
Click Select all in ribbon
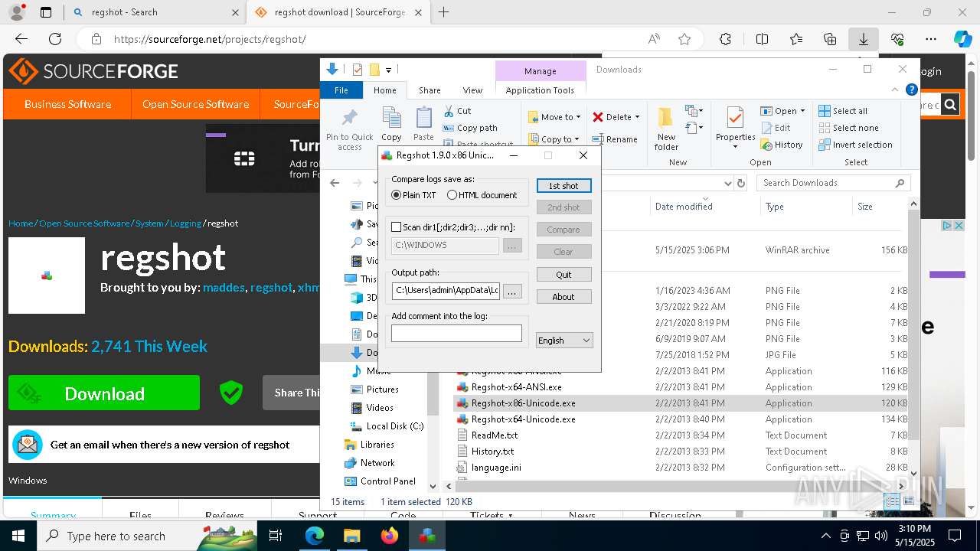tap(843, 111)
